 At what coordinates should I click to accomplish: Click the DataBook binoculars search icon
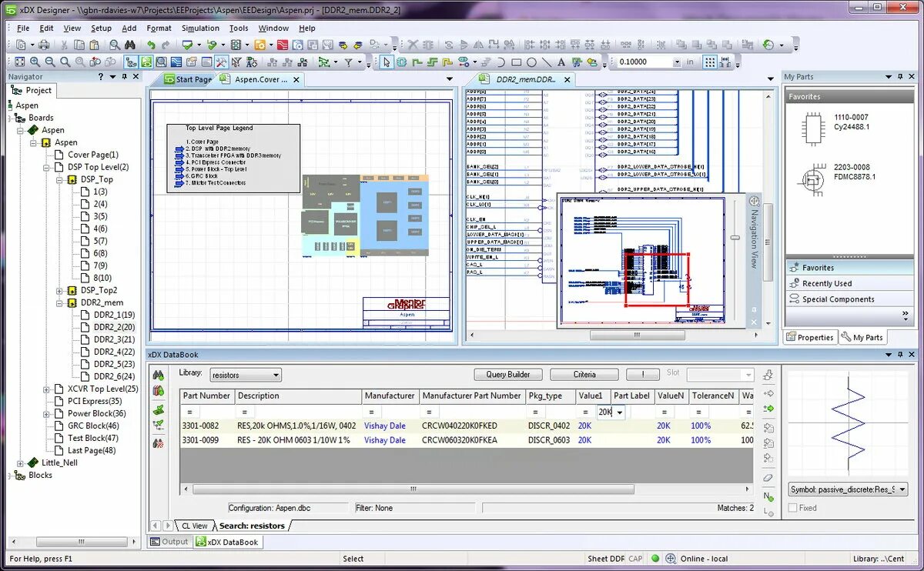(159, 376)
